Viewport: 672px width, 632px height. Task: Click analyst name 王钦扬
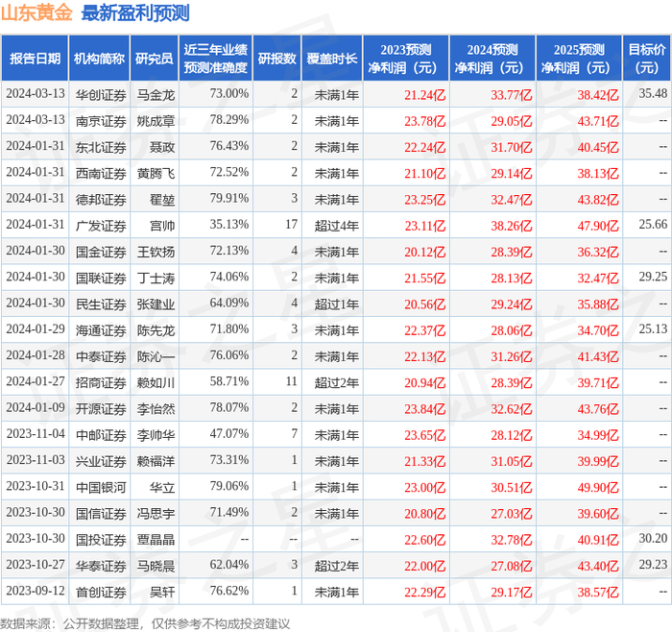point(156,252)
